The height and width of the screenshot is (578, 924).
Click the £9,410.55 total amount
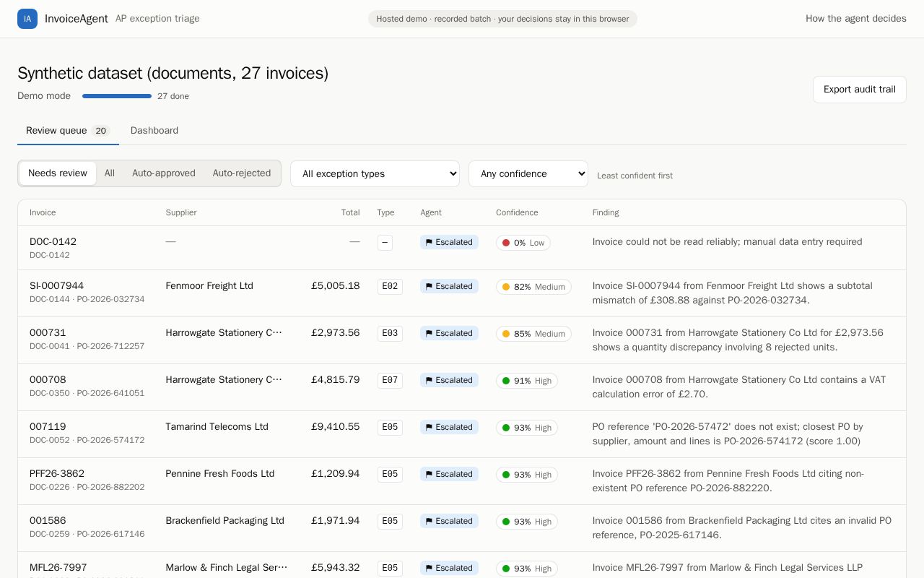click(336, 427)
